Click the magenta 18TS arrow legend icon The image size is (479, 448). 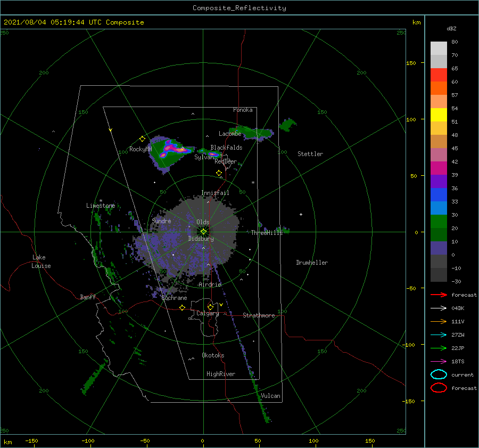[x=439, y=361]
